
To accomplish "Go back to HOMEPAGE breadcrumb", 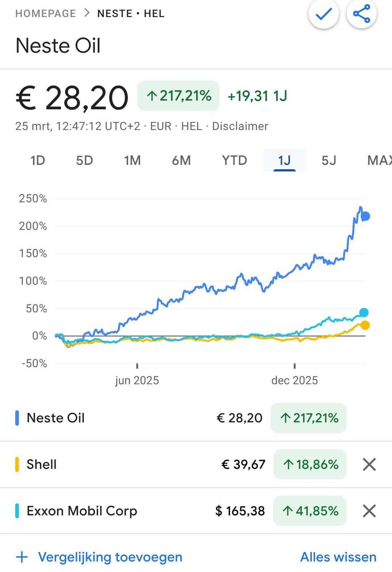I will click(x=46, y=13).
